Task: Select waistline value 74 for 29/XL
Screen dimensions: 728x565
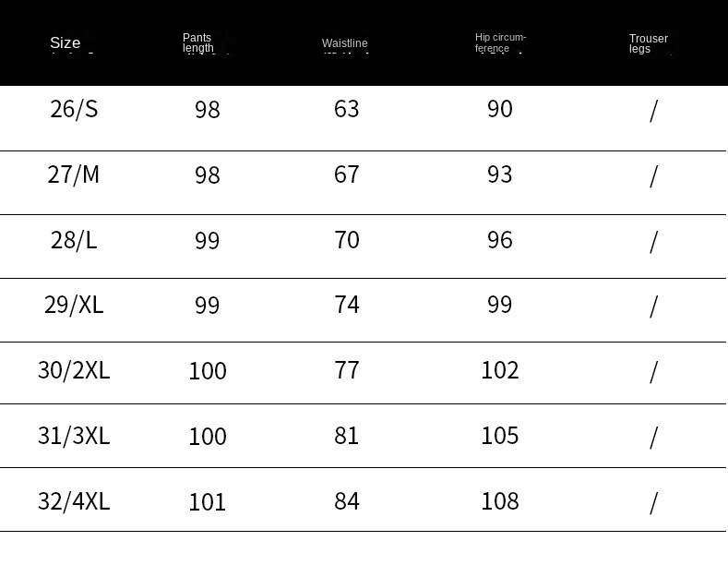Action: tap(347, 305)
